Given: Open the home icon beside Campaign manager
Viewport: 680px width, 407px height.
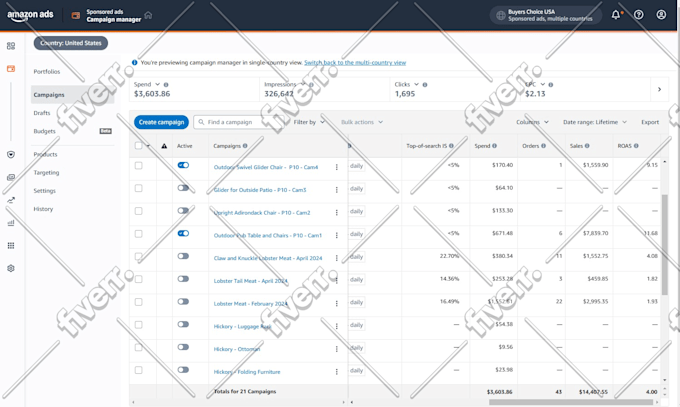Looking at the screenshot, I should 148,15.
